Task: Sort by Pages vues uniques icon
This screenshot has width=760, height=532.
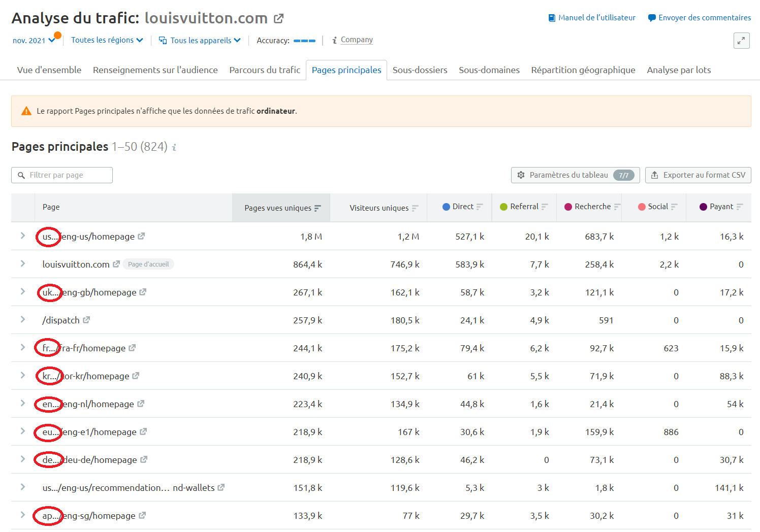Action: tap(318, 208)
